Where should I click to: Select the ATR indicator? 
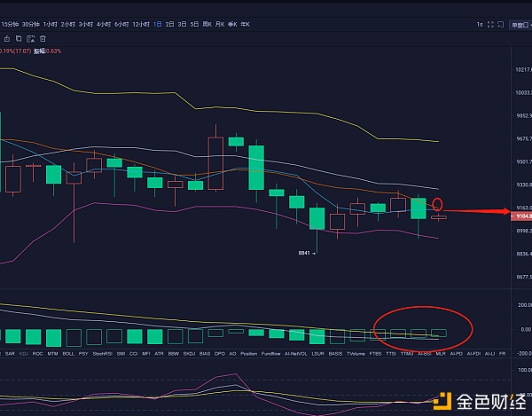click(159, 354)
